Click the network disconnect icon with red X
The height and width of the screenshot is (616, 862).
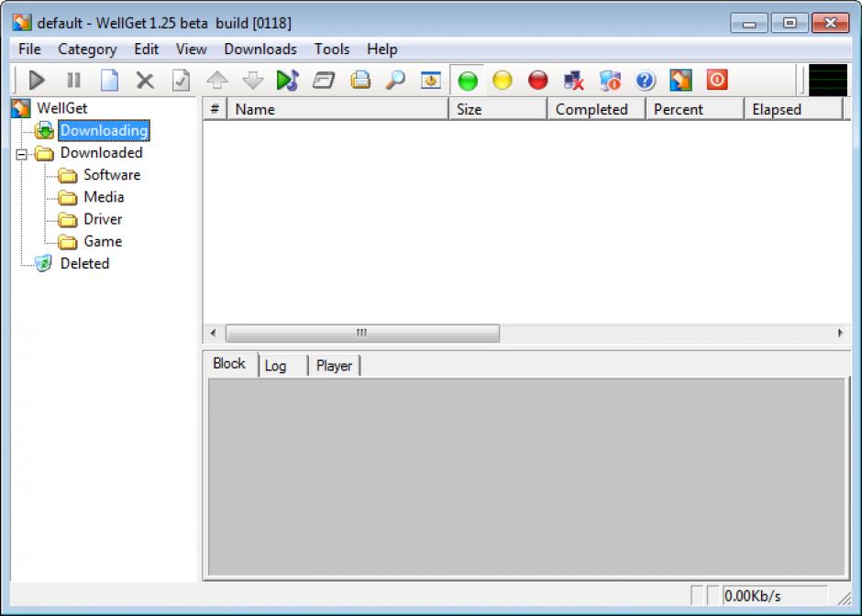point(573,81)
